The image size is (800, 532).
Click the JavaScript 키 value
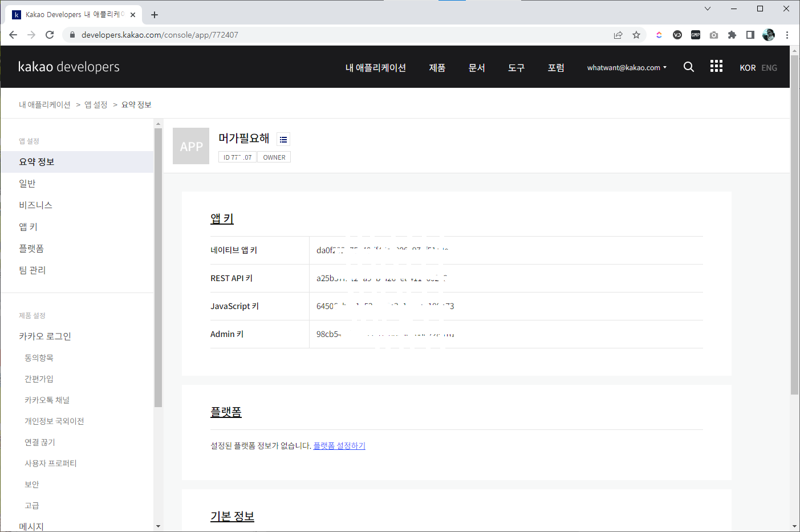(x=385, y=306)
